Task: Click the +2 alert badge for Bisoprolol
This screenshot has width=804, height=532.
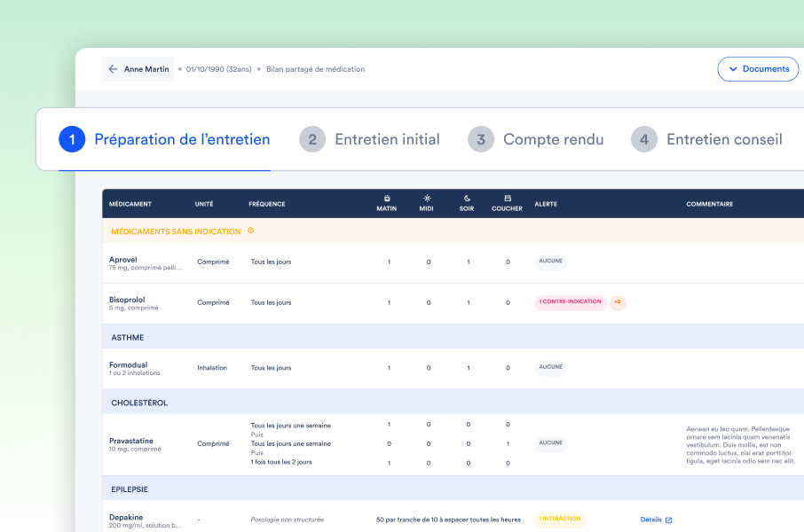Action: [x=618, y=302]
